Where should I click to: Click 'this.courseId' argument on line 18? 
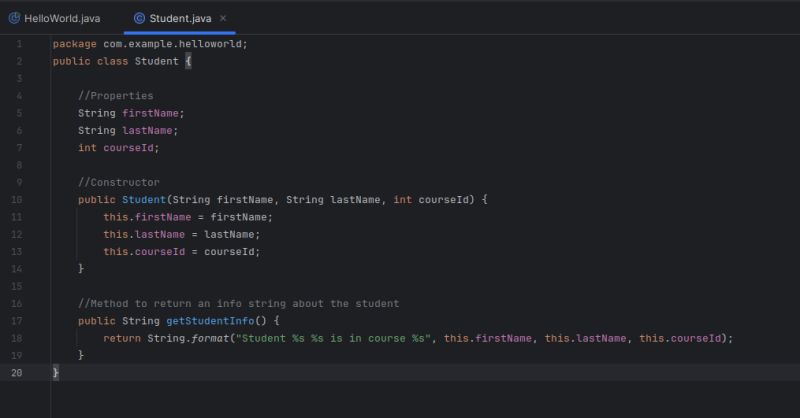[x=680, y=338]
